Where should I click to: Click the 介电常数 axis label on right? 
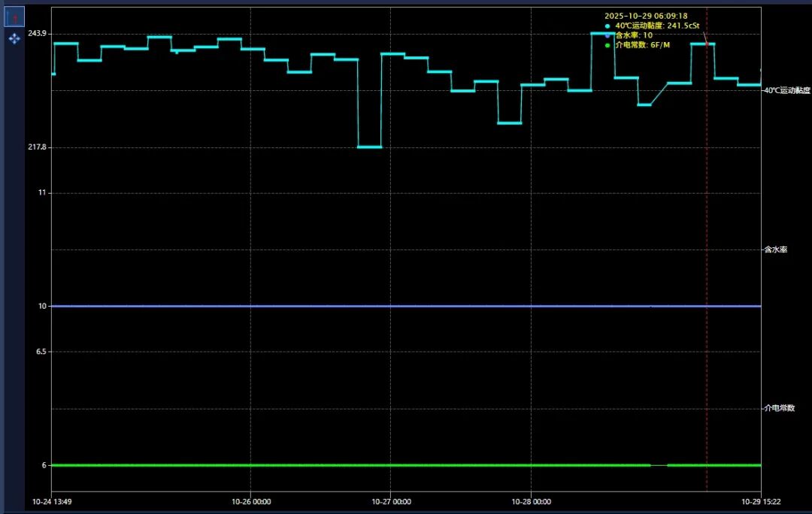tap(779, 408)
